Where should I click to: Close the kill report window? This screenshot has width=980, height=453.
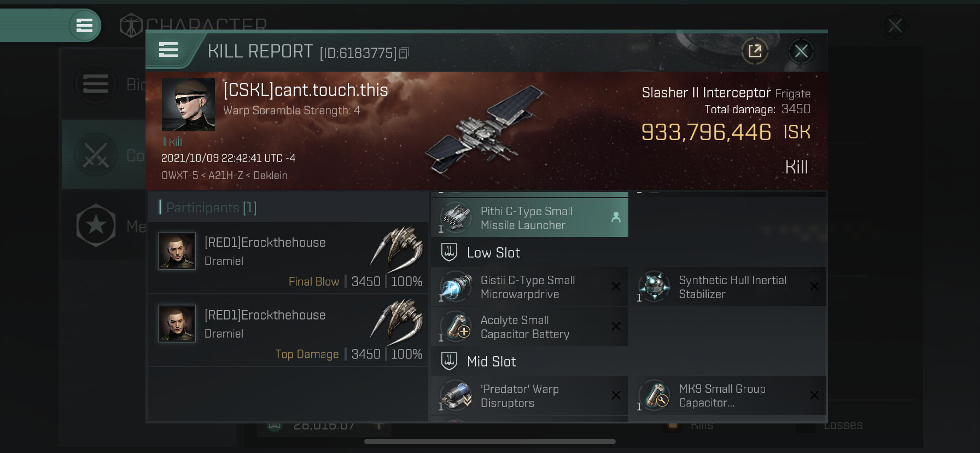coord(801,51)
